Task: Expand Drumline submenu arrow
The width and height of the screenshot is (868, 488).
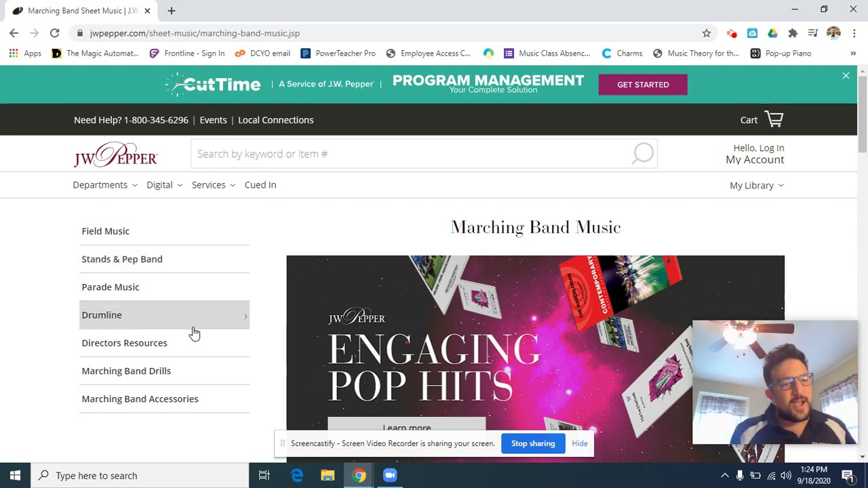Action: click(x=245, y=316)
